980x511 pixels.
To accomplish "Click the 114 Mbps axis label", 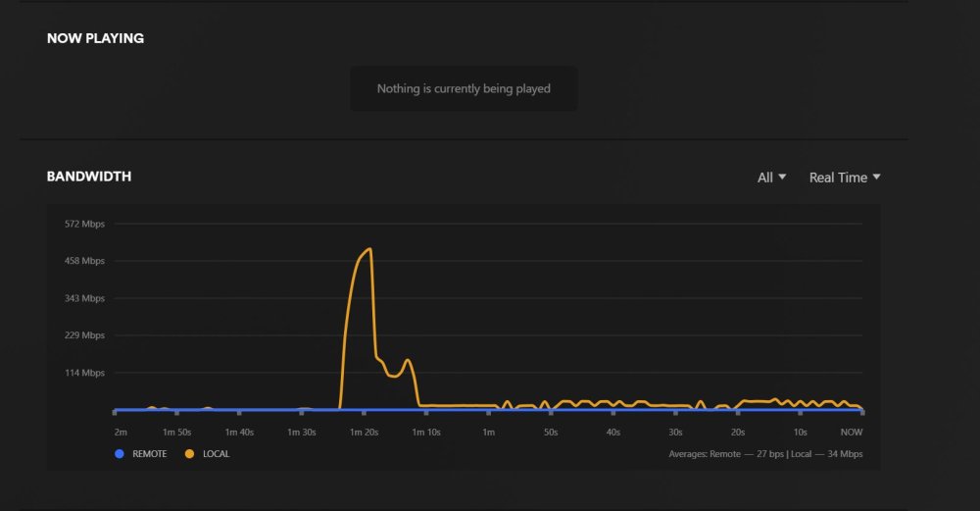I will 84,373.
